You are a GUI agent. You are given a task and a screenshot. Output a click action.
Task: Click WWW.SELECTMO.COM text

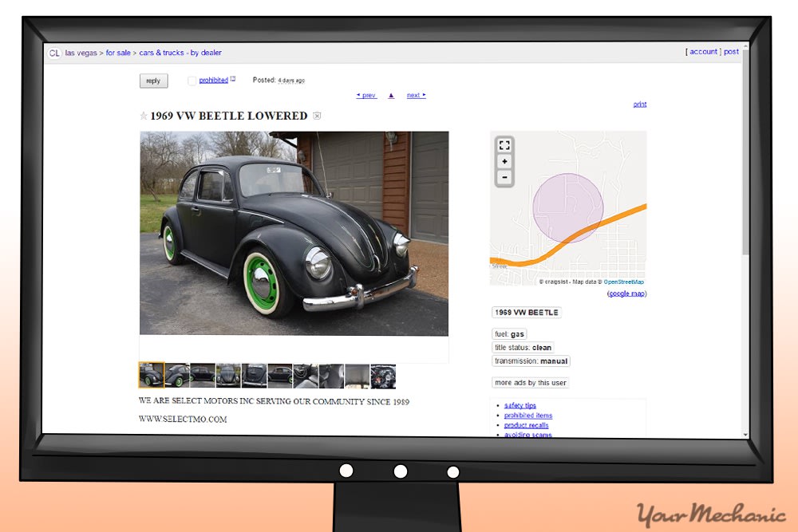tap(183, 419)
